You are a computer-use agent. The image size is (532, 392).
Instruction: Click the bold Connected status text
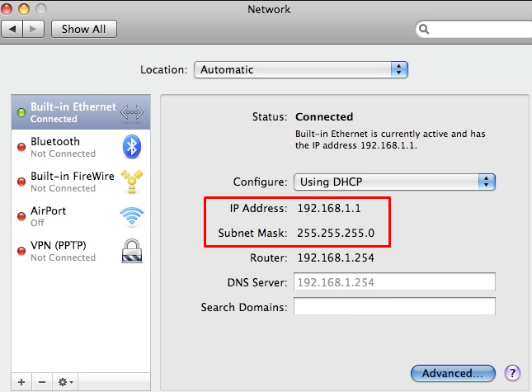coord(324,116)
